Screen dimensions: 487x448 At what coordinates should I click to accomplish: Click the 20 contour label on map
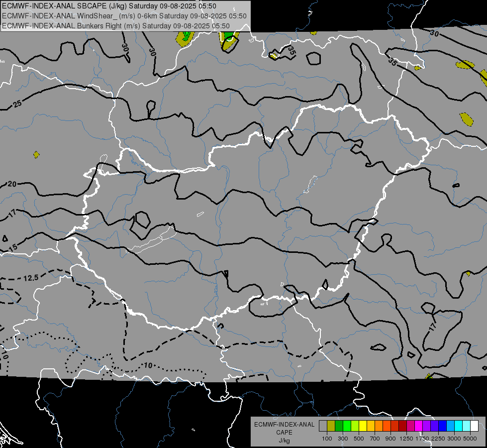12,184
